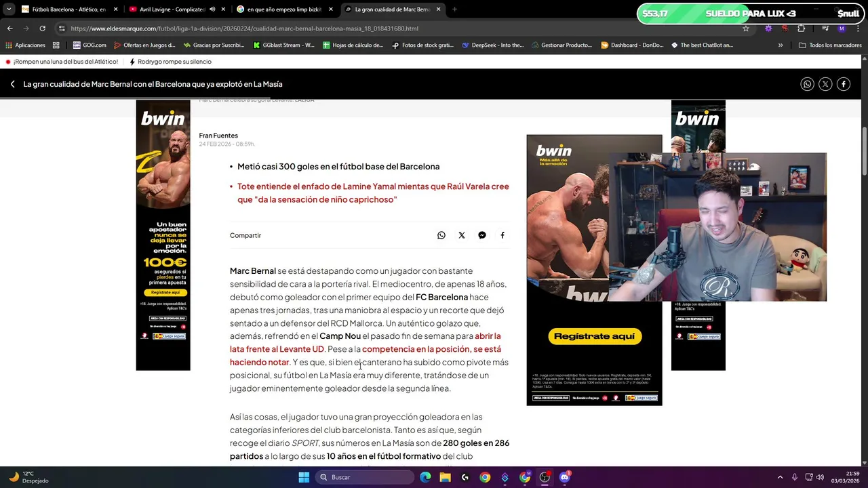Open the GGblast Stream bookmark
Viewport: 868px width, 488px height.
coord(284,45)
